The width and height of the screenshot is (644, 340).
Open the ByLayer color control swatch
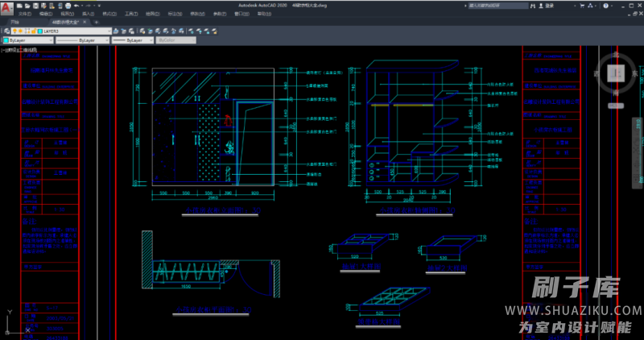tap(6, 39)
